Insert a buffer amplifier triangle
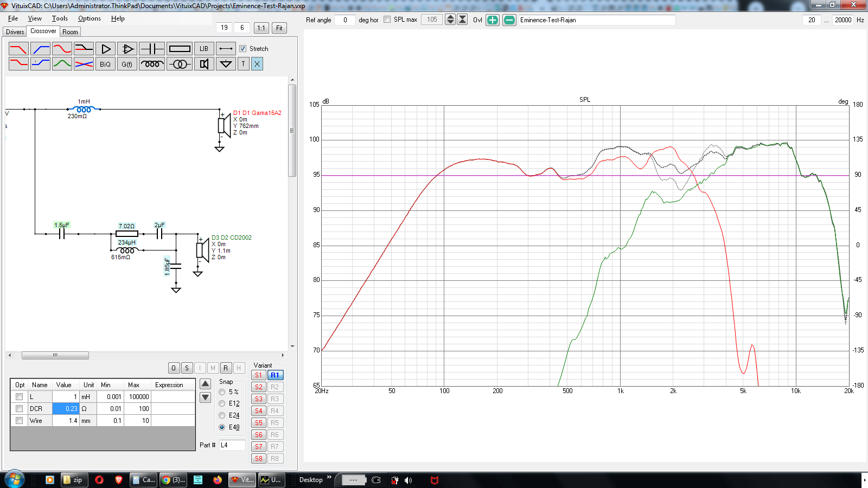 pos(105,49)
